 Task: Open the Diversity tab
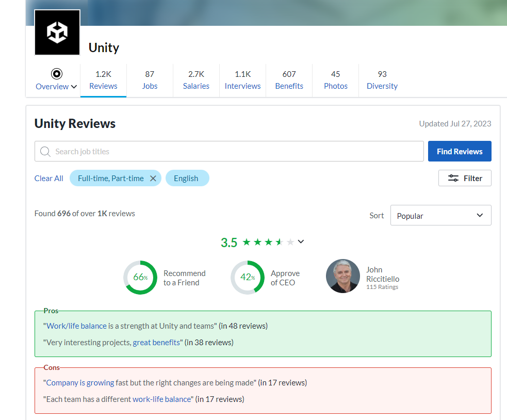coord(382,80)
